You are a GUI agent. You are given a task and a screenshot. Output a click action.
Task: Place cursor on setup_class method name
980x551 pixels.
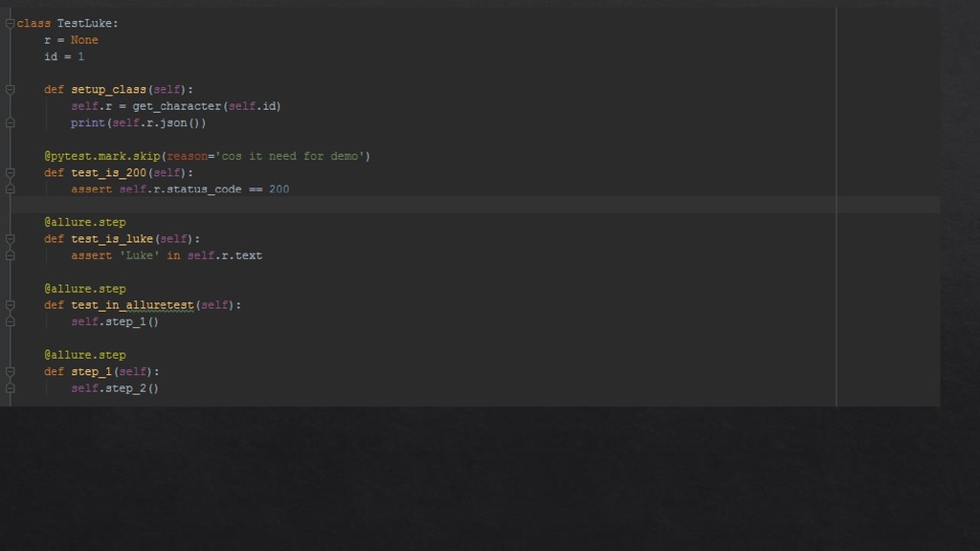[108, 90]
